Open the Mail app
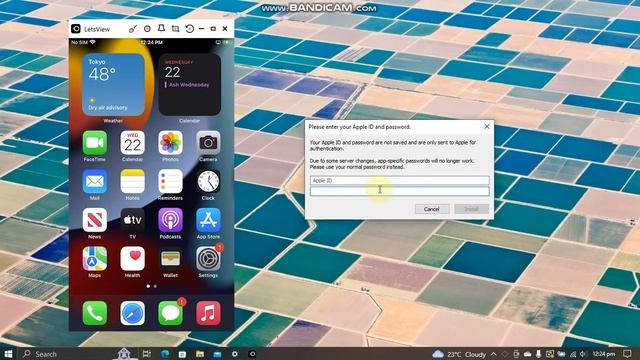The height and width of the screenshot is (360, 640). [95, 181]
